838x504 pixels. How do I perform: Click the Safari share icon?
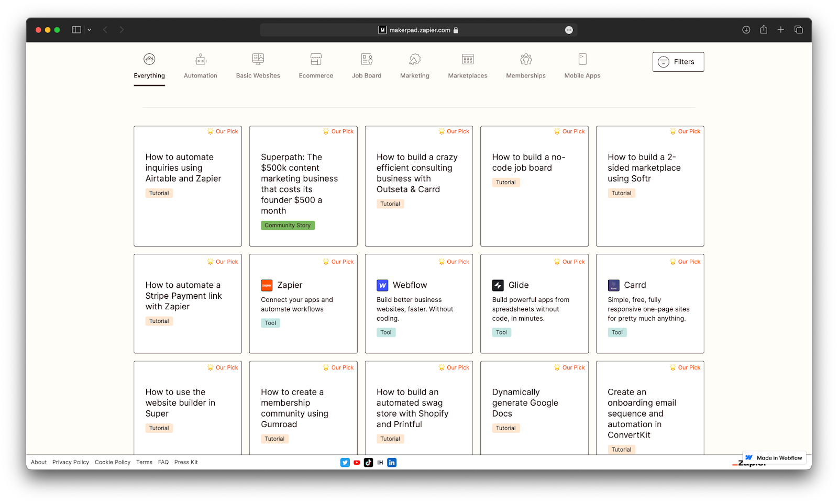(764, 29)
